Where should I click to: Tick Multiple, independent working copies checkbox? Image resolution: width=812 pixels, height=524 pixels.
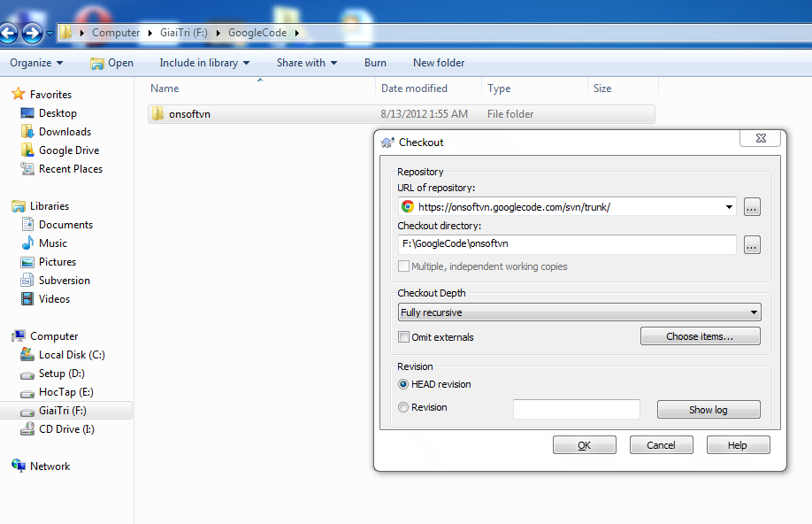point(403,266)
